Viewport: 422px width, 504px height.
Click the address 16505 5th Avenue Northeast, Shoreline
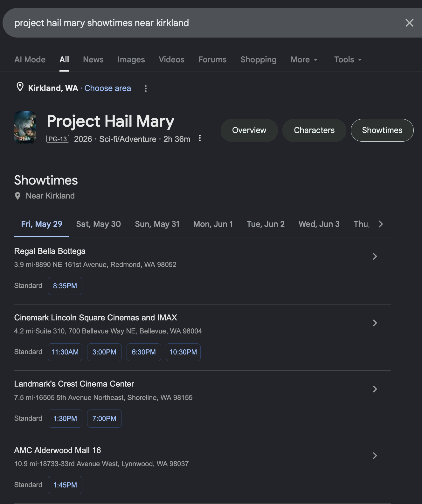tap(114, 398)
